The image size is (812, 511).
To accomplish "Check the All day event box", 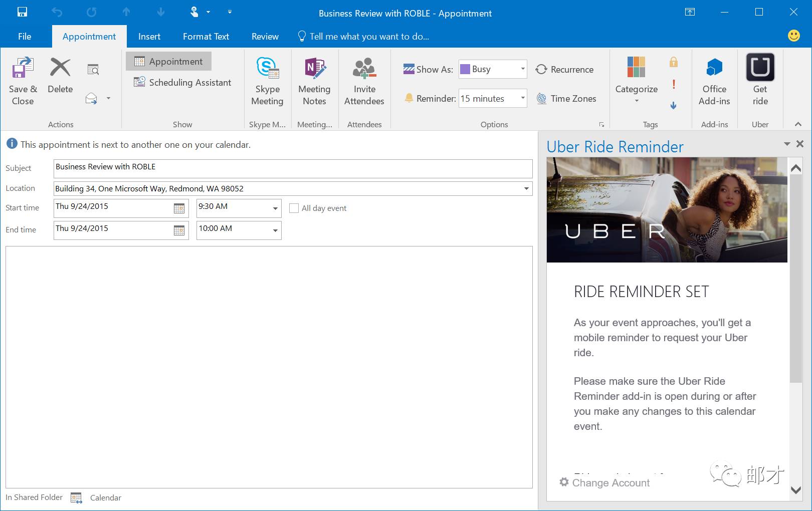I will tap(294, 208).
